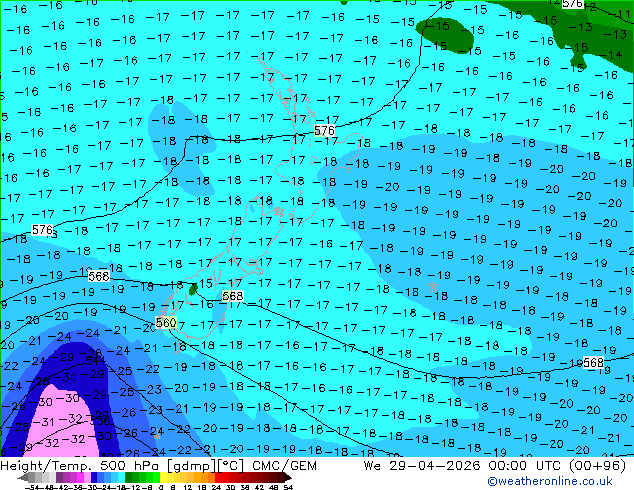The width and height of the screenshot is (634, 490).
Task: Click the dark blue swatch in the legend
Action: click(94, 478)
